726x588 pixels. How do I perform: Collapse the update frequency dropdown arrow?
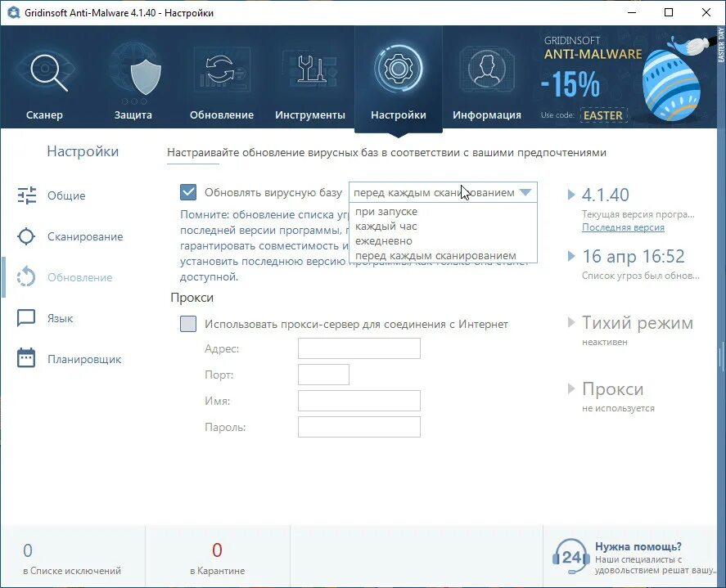click(x=525, y=192)
